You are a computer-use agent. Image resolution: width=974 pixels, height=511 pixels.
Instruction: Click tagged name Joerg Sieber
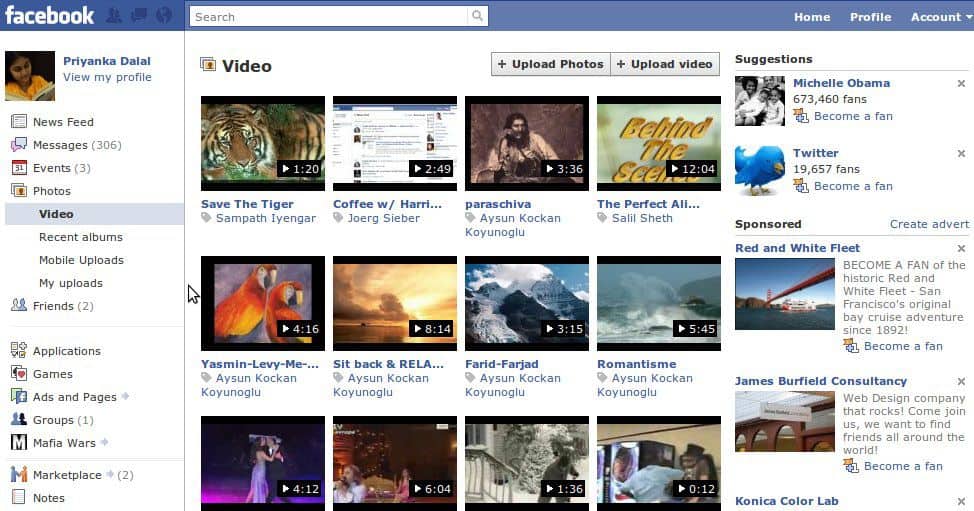pyautogui.click(x=384, y=218)
